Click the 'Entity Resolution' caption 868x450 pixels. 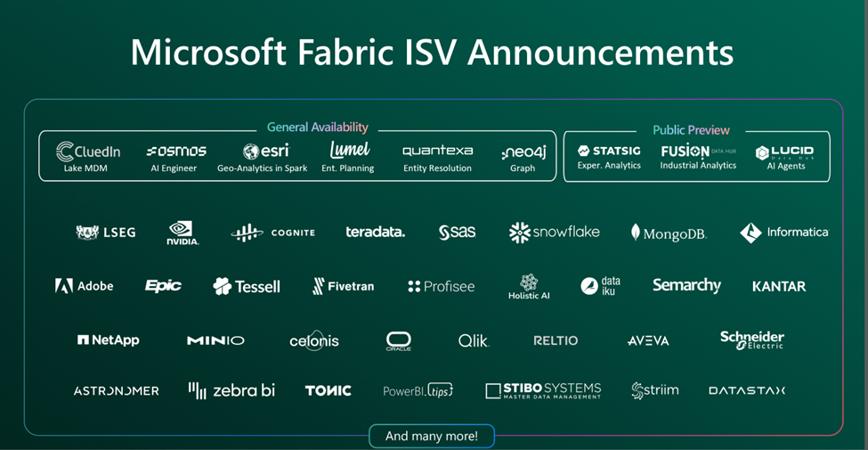point(437,168)
